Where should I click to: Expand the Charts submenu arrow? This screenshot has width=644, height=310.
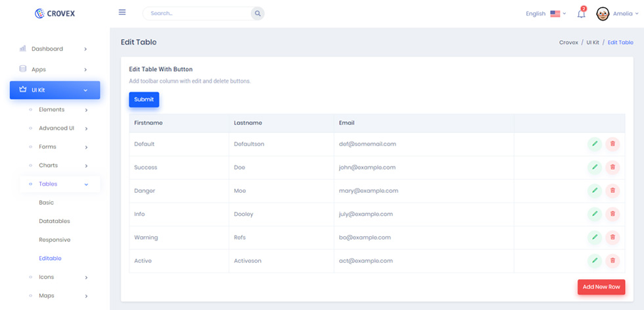(86, 166)
